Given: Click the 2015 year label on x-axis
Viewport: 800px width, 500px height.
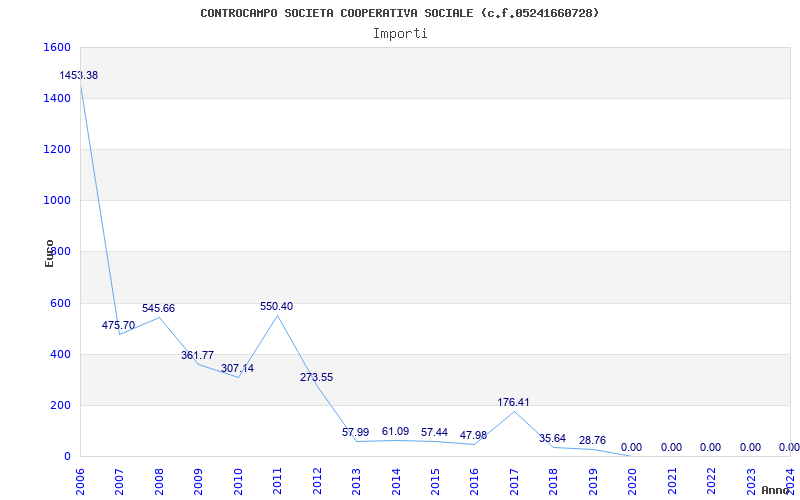Looking at the screenshot, I should click(435, 482).
